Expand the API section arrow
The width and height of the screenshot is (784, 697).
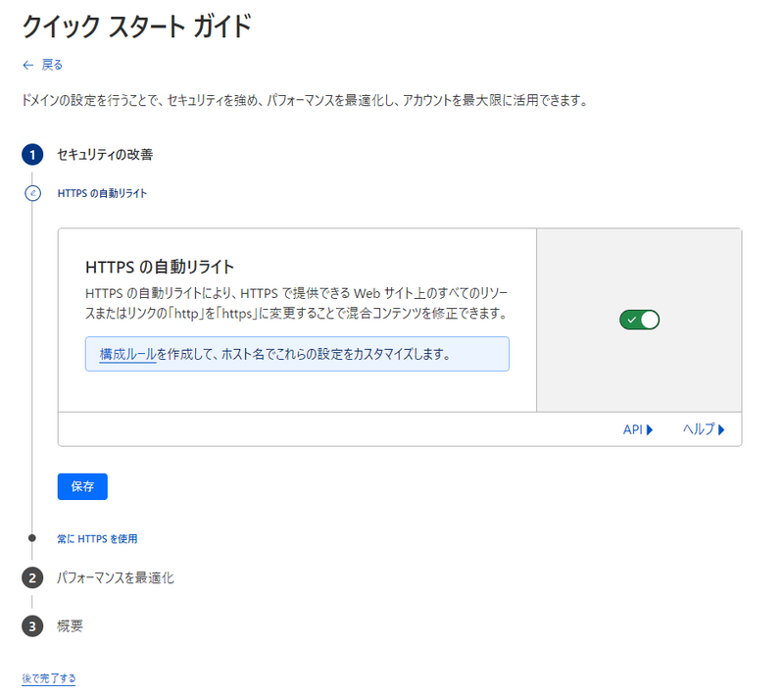pos(652,429)
